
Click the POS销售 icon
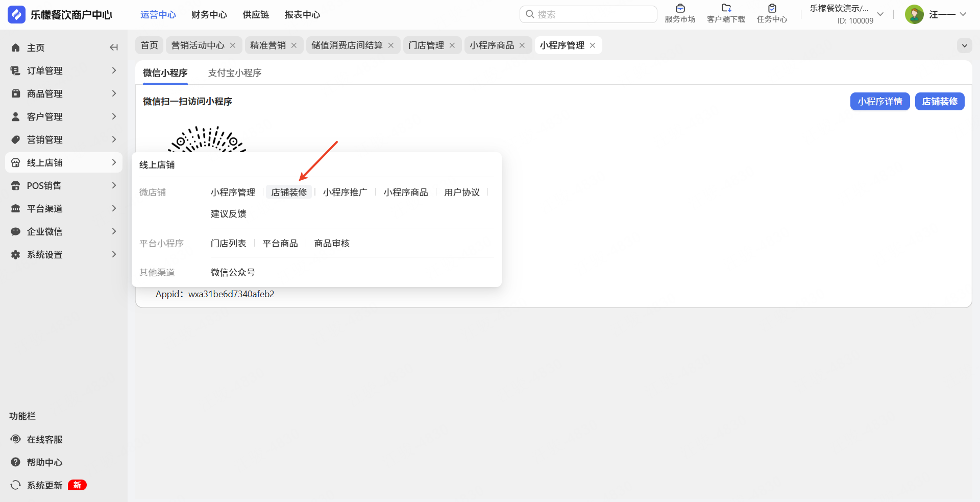click(16, 185)
